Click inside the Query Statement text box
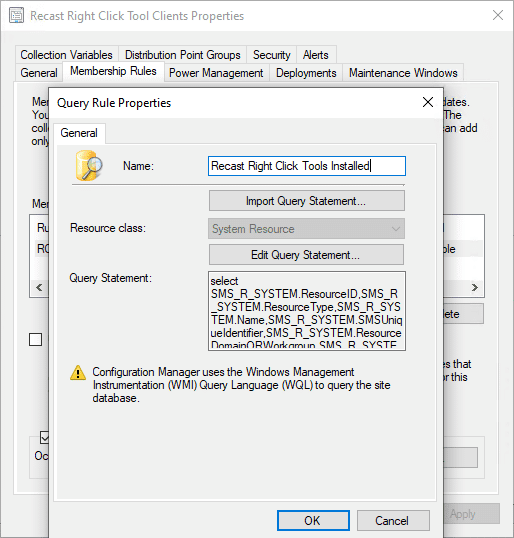 click(x=307, y=311)
